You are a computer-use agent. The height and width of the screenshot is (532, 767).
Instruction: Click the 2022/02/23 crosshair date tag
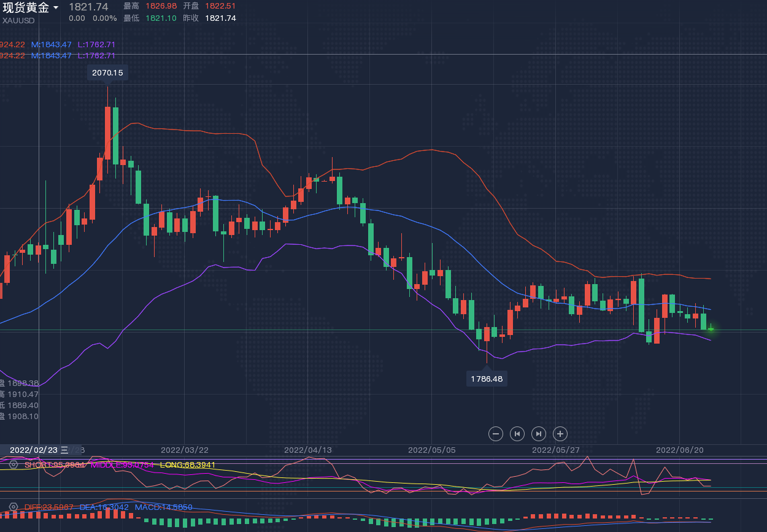coord(35,450)
